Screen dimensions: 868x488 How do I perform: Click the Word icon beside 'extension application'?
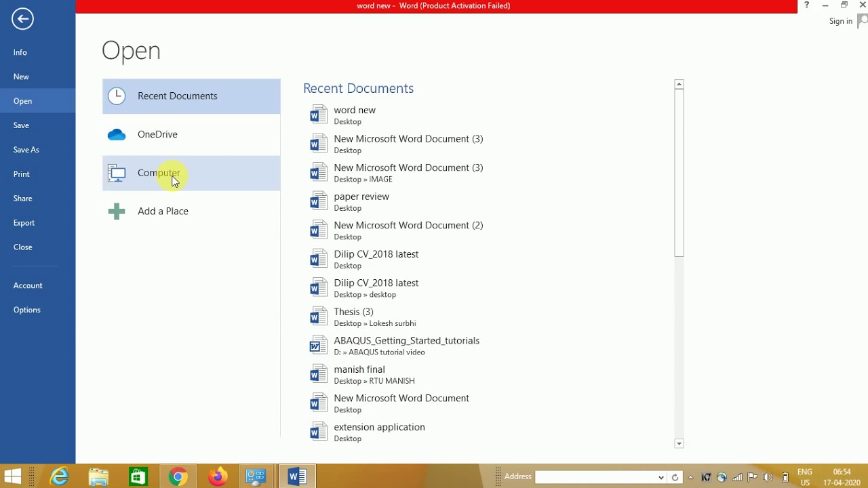[318, 432]
